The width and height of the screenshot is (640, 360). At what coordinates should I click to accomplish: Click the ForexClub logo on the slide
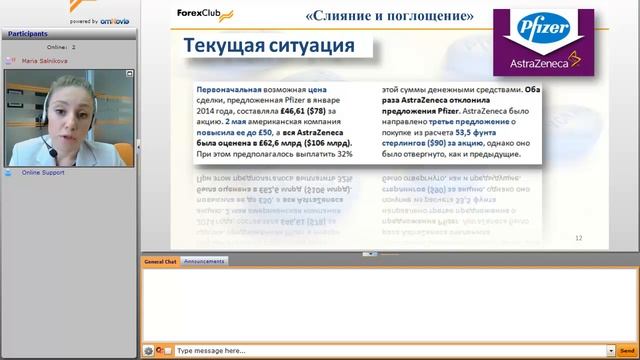[x=205, y=15]
